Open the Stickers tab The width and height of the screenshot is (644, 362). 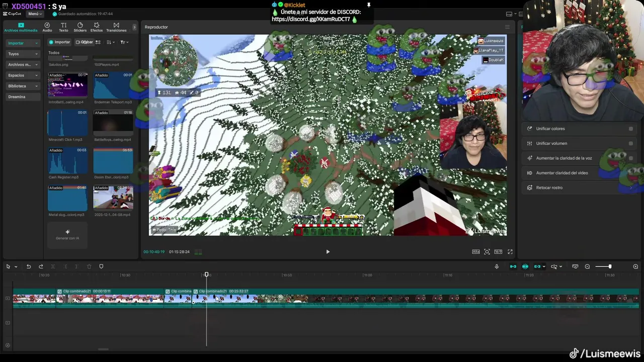pyautogui.click(x=80, y=27)
